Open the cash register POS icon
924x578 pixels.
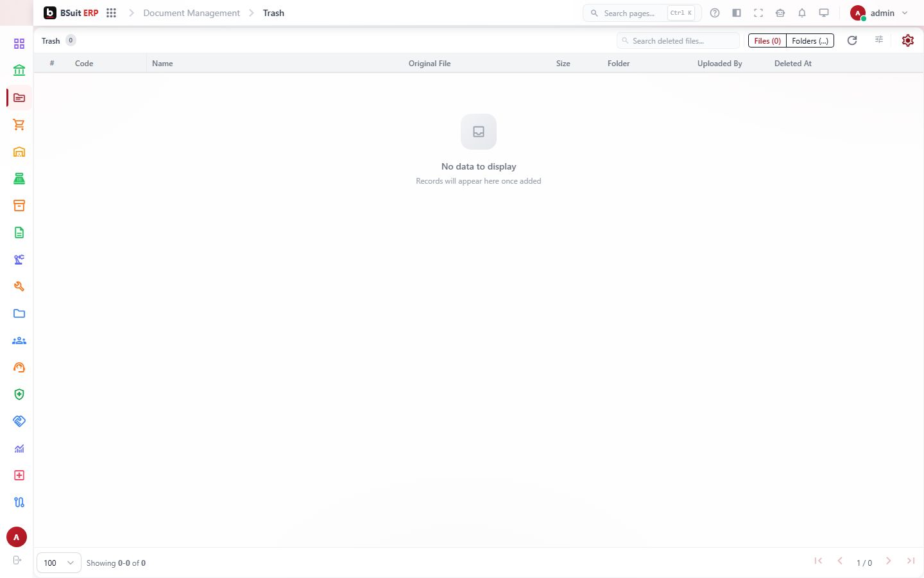[19, 179]
